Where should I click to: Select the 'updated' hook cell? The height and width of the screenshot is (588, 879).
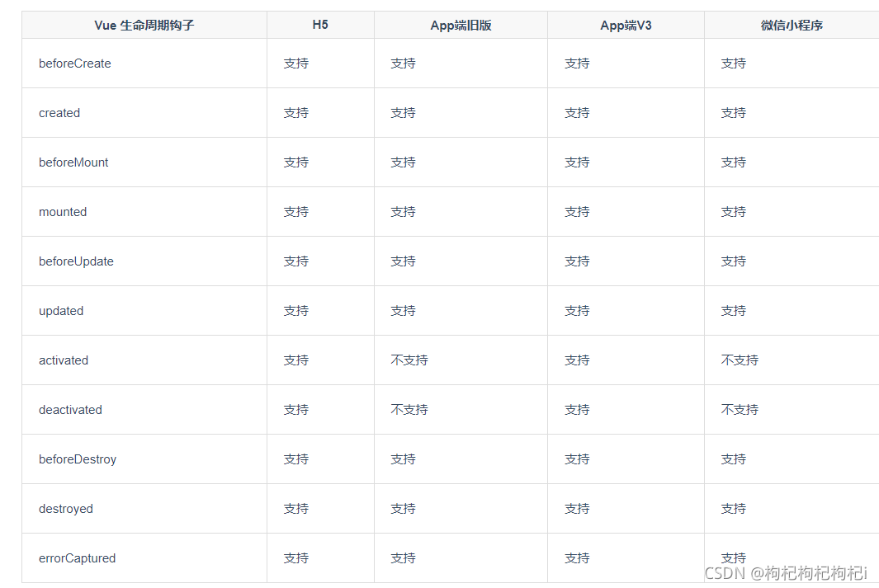pyautogui.click(x=61, y=311)
